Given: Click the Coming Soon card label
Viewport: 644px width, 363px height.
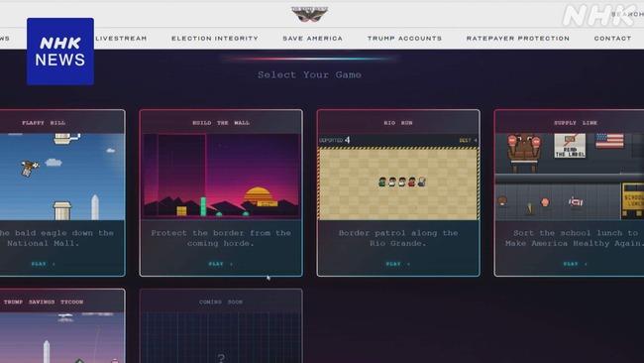Looking at the screenshot, I should tap(221, 302).
